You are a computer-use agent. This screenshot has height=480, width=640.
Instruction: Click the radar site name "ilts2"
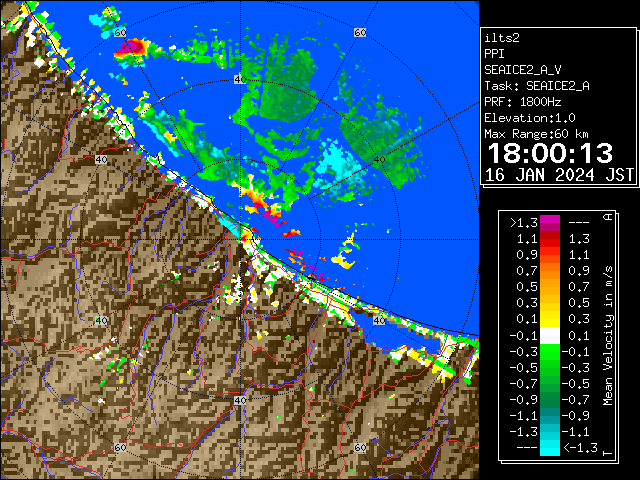pos(502,38)
